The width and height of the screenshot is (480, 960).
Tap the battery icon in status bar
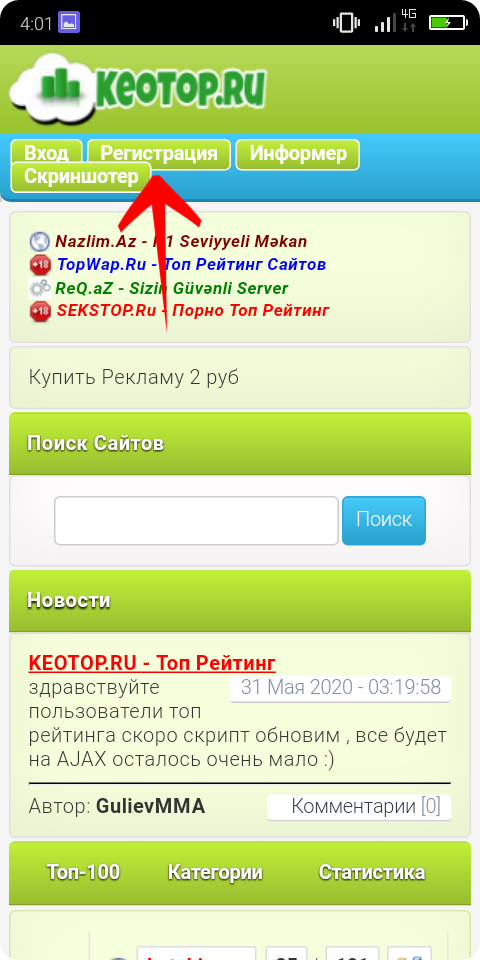coord(448,23)
